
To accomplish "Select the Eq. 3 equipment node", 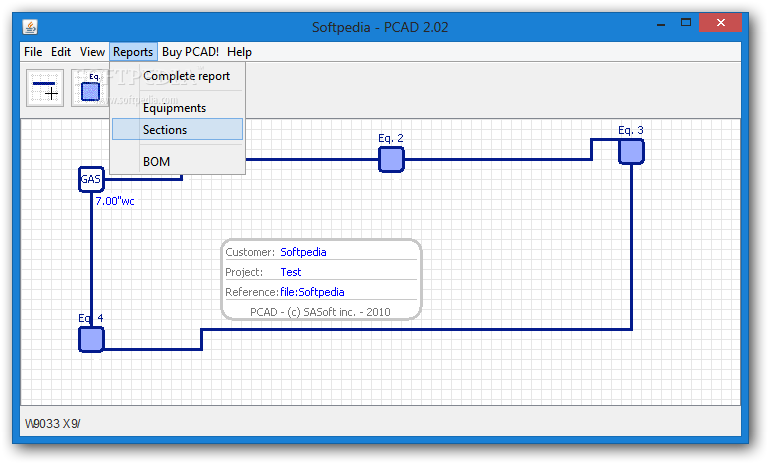I will (x=631, y=151).
